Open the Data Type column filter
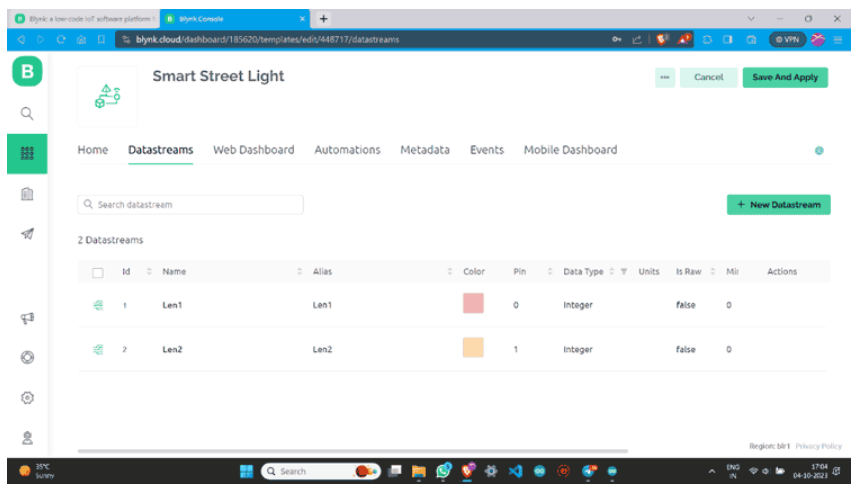 pos(624,272)
